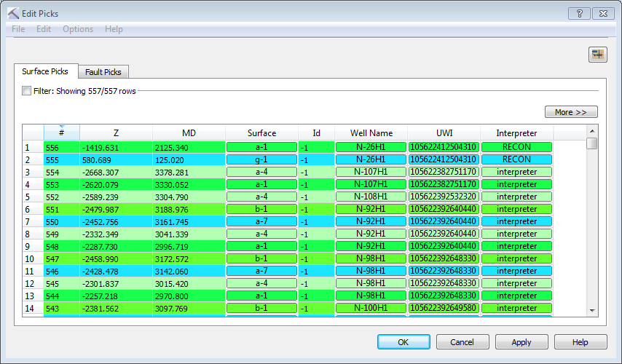
Task: Open the Surface cell g-1 in row 2
Action: click(261, 159)
